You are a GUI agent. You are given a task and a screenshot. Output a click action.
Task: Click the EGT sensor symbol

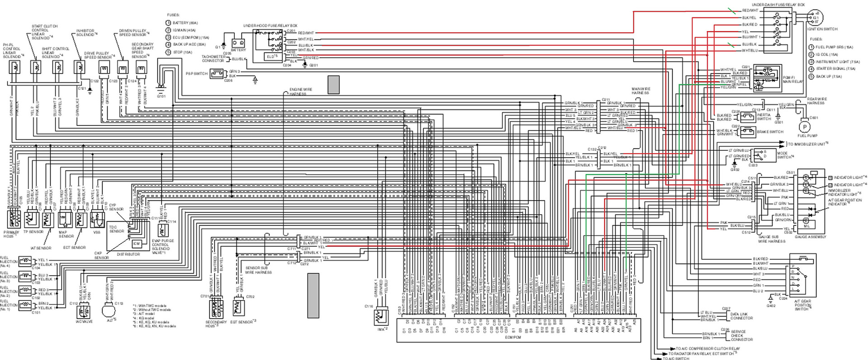coord(239,308)
